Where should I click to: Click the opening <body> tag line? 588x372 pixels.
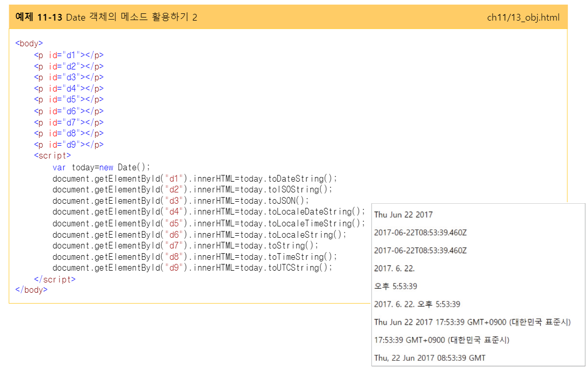pos(29,44)
